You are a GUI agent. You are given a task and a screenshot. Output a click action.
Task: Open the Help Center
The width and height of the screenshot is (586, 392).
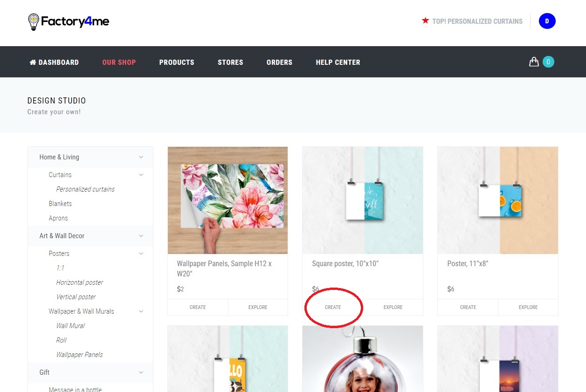(338, 62)
